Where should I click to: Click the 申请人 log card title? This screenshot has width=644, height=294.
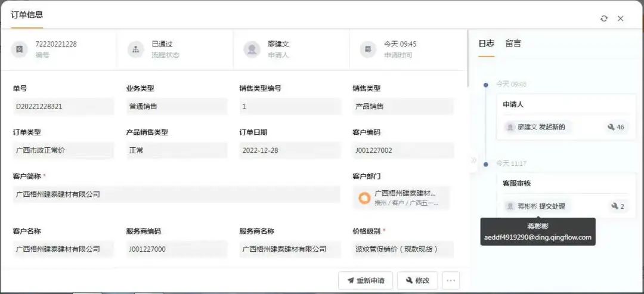[x=513, y=104]
